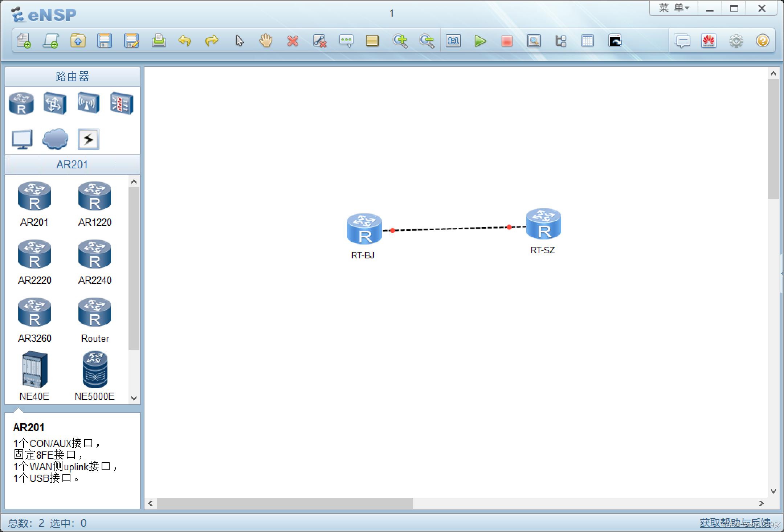Select the router device category icon
The height and width of the screenshot is (532, 784).
21,103
